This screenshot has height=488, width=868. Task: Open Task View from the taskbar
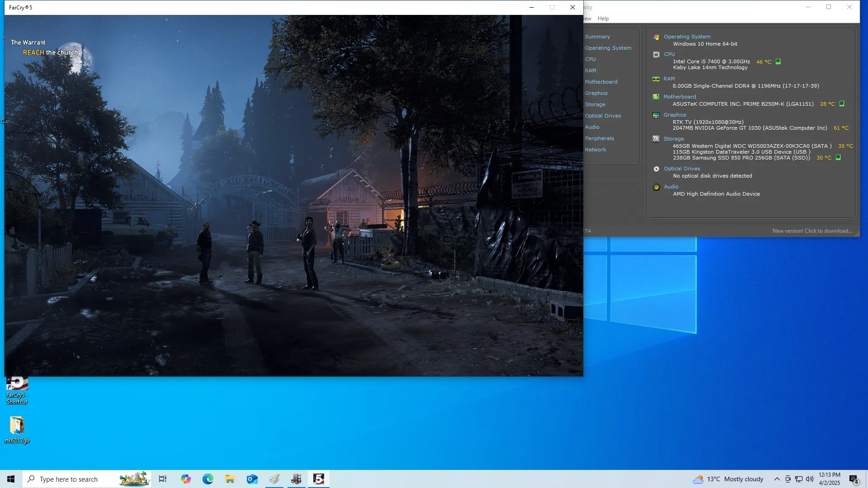tap(163, 479)
